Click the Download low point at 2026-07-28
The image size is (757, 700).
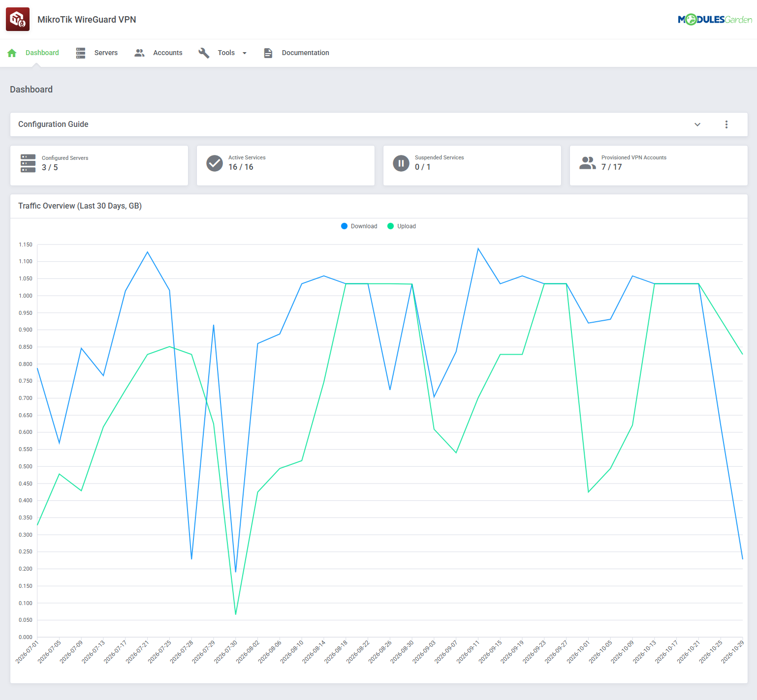point(191,559)
